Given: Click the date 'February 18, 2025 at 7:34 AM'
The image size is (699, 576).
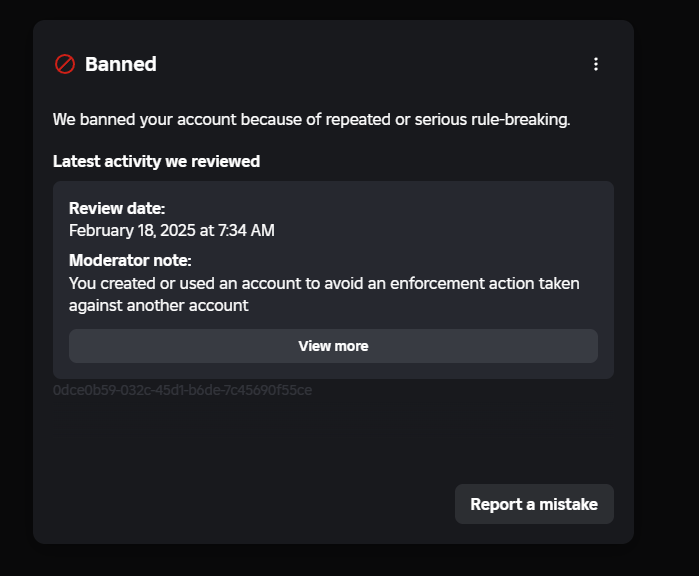Looking at the screenshot, I should 172,230.
